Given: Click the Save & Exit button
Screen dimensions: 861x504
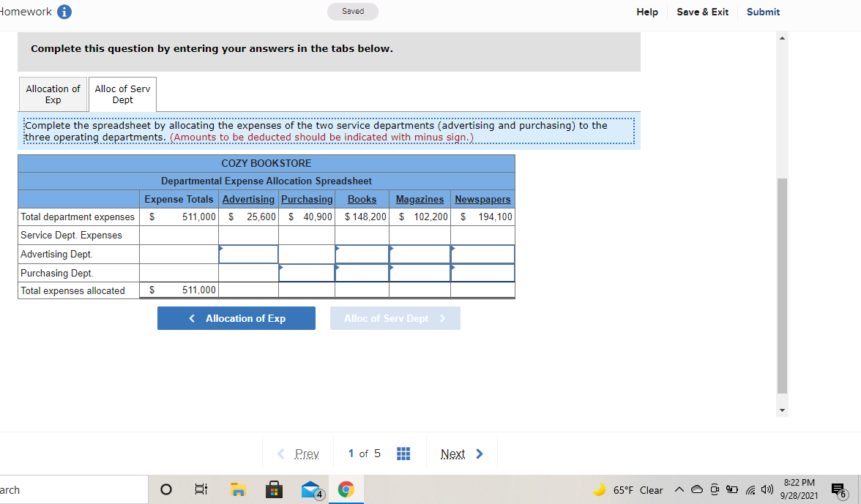Looking at the screenshot, I should [702, 12].
